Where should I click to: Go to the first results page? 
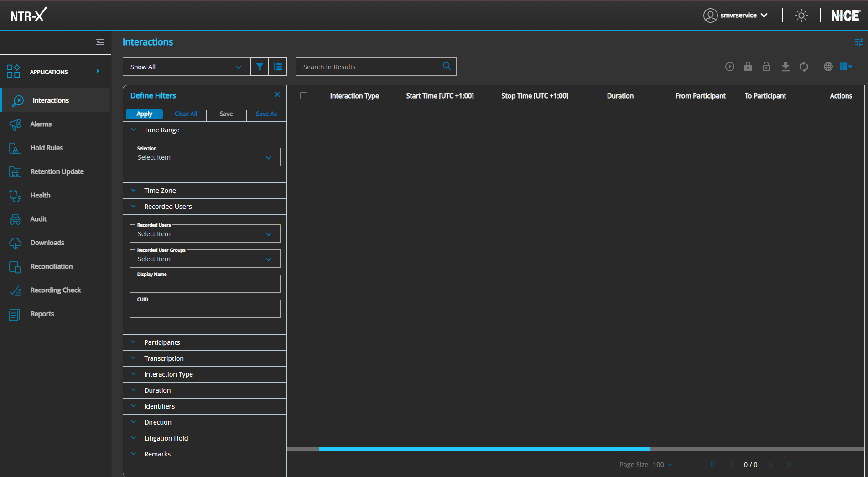(x=712, y=464)
